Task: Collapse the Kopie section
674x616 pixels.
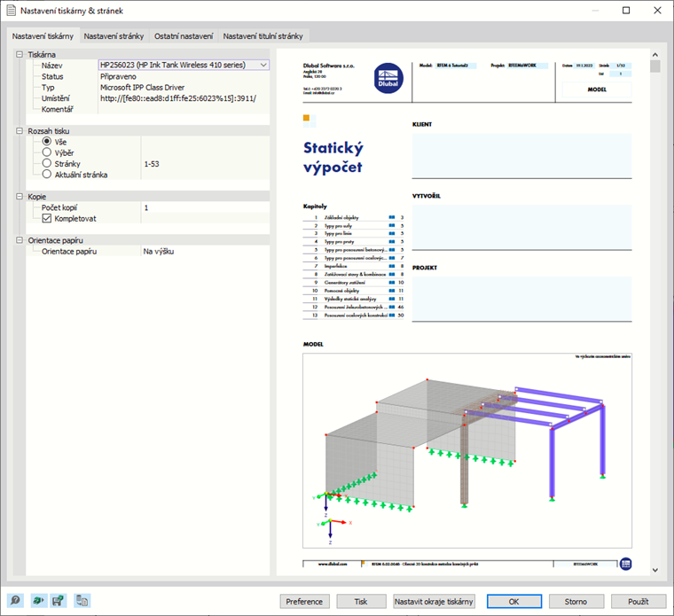Action: (20, 196)
